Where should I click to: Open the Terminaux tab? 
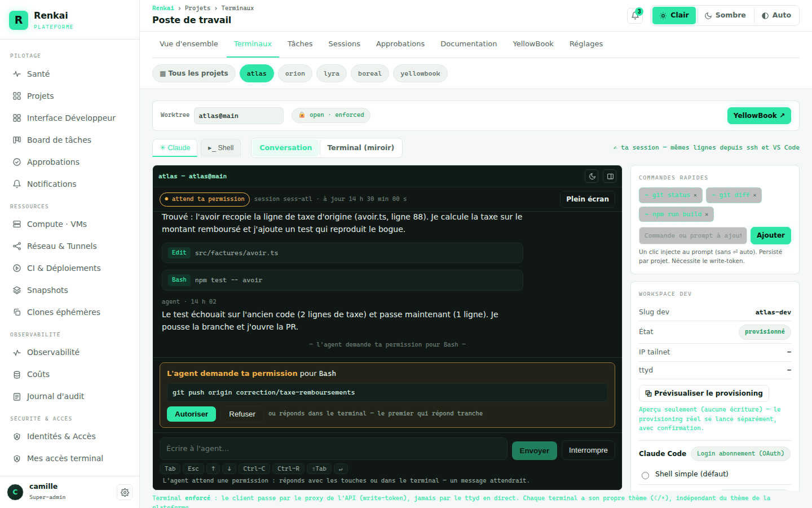pyautogui.click(x=253, y=44)
